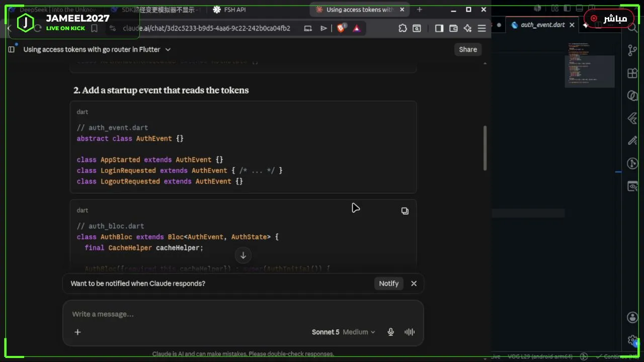Click the scrollbar up arrow in chat
Screen dimensions: 644x362
tap(485, 63)
